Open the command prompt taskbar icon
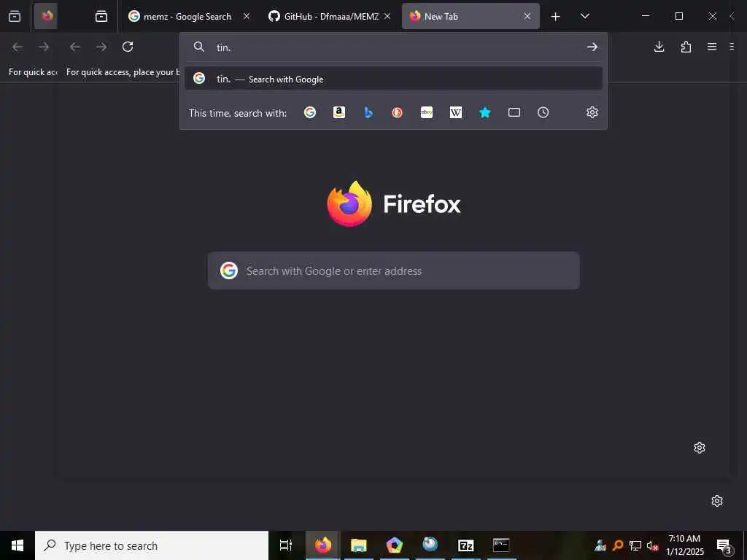The width and height of the screenshot is (747, 560). pos(501,545)
